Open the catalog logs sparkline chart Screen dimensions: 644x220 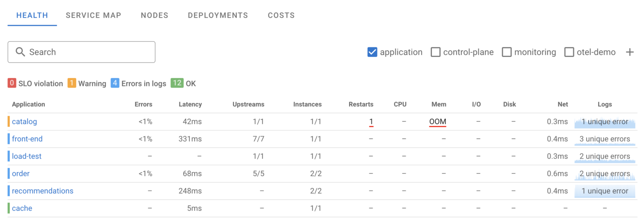pyautogui.click(x=605, y=122)
